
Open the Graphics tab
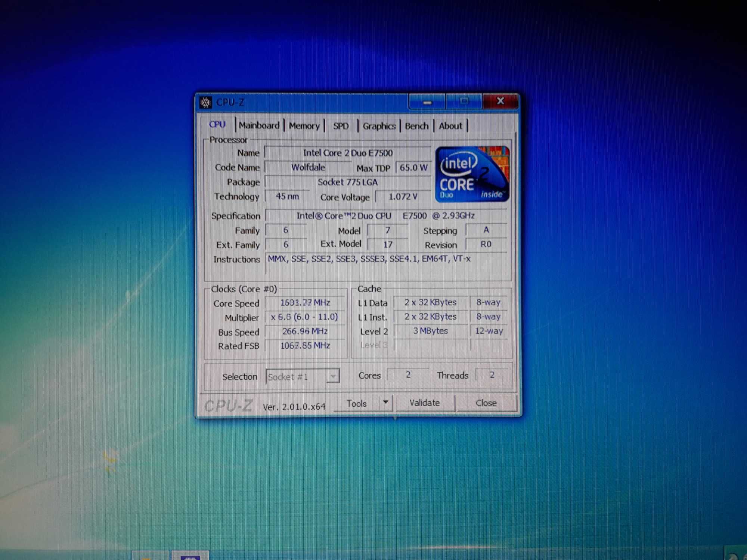point(379,126)
